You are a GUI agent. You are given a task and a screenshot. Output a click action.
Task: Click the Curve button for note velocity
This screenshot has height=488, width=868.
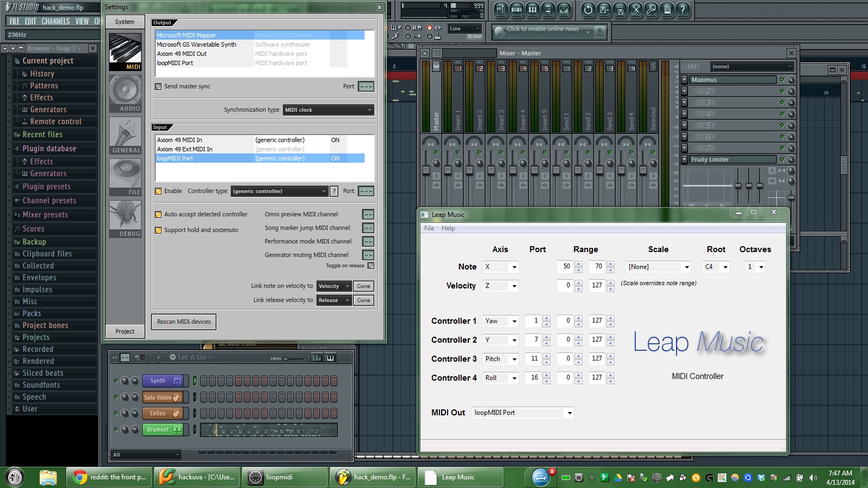pyautogui.click(x=363, y=286)
